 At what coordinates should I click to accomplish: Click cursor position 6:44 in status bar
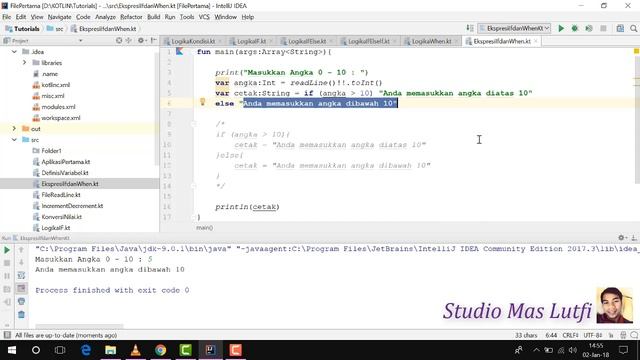tap(551, 335)
